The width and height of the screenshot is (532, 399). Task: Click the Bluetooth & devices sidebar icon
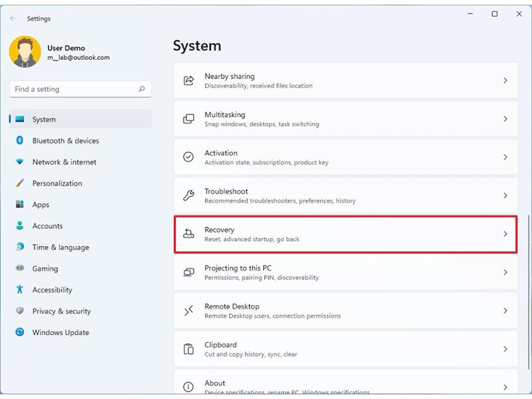[19, 141]
